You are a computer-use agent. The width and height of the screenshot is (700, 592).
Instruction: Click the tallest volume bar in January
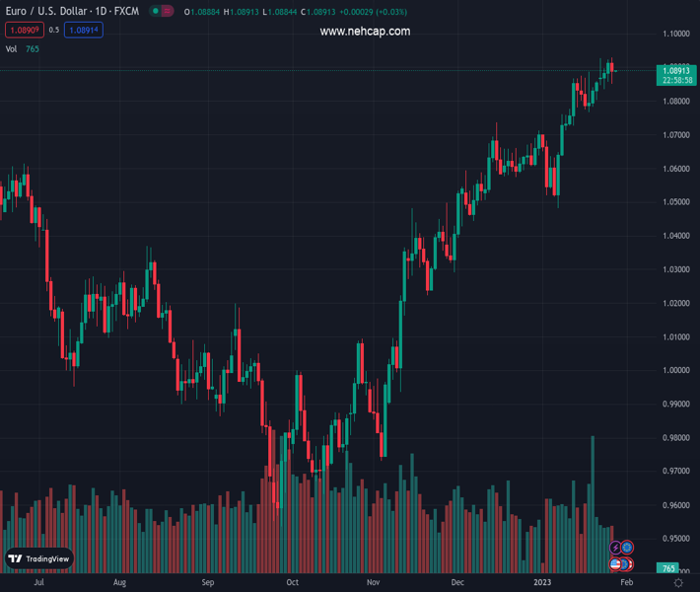coord(593,493)
